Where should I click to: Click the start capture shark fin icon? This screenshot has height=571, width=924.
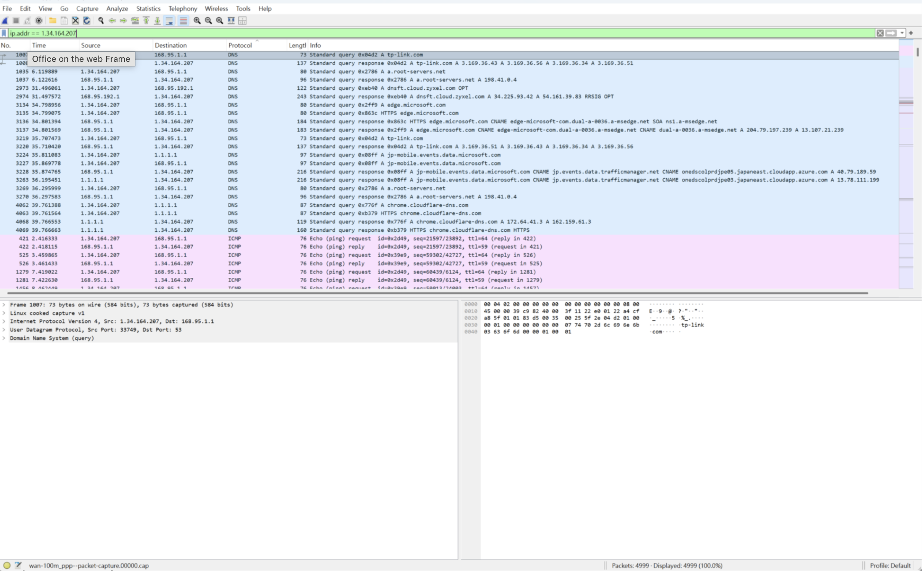pyautogui.click(x=5, y=21)
